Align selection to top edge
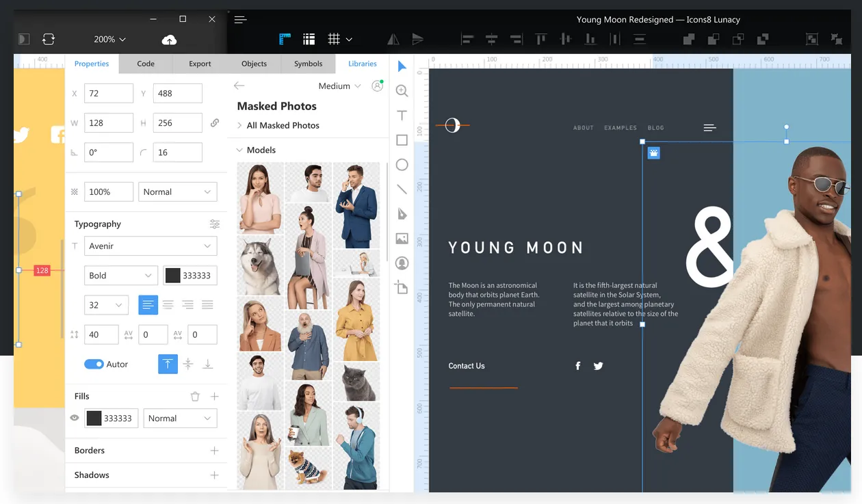This screenshot has height=504, width=862. [540, 40]
